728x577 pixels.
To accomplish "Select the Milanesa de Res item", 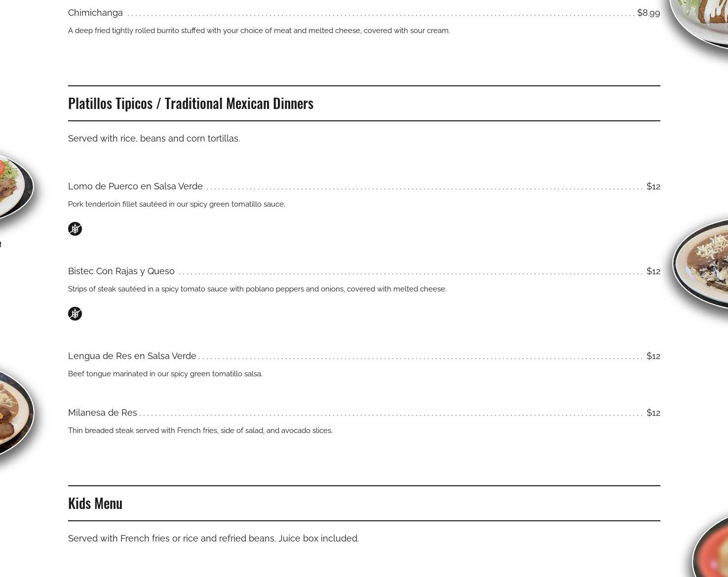I will click(103, 413).
